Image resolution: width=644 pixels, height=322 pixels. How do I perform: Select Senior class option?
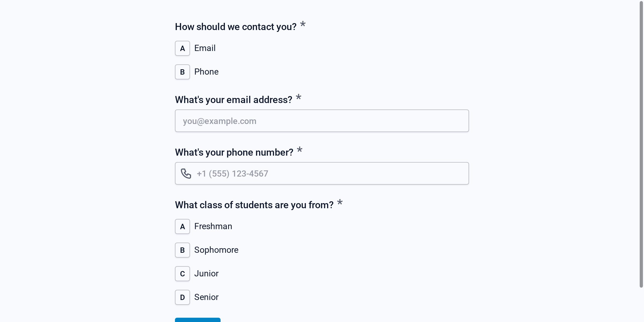206,297
